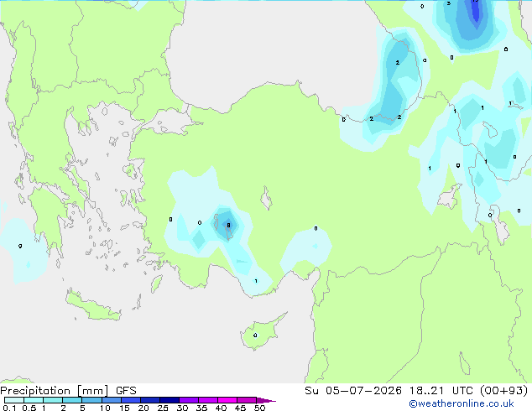Click the precipitation value 8 in southwest Turkey
The width and height of the screenshot is (532, 411).
tap(228, 225)
